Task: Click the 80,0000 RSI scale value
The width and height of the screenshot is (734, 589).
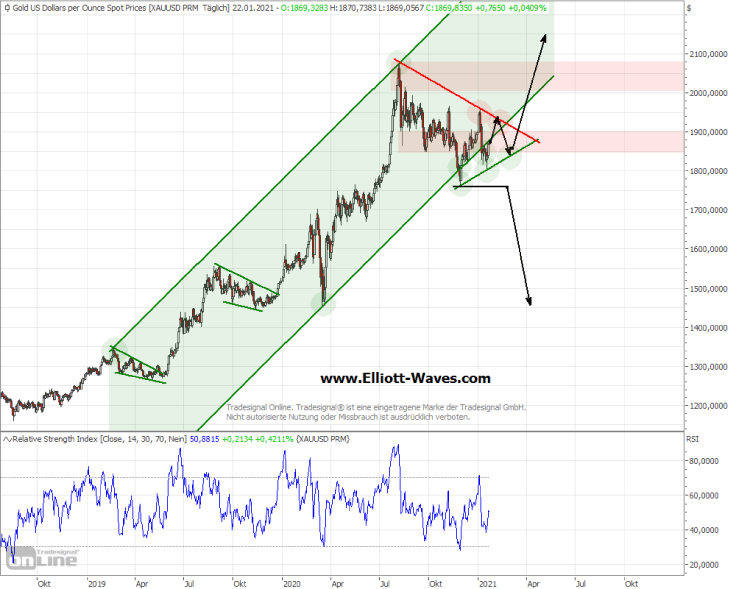Action: [706, 461]
